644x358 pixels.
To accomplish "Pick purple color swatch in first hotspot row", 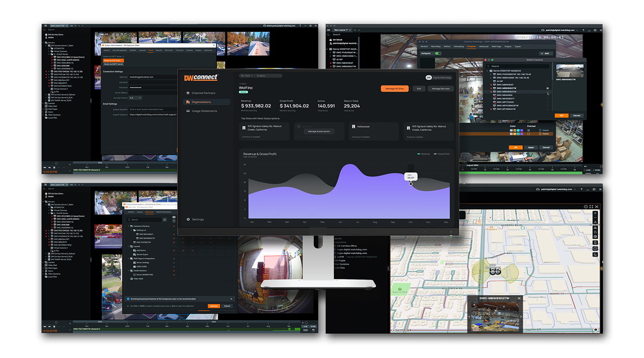I will [522, 130].
